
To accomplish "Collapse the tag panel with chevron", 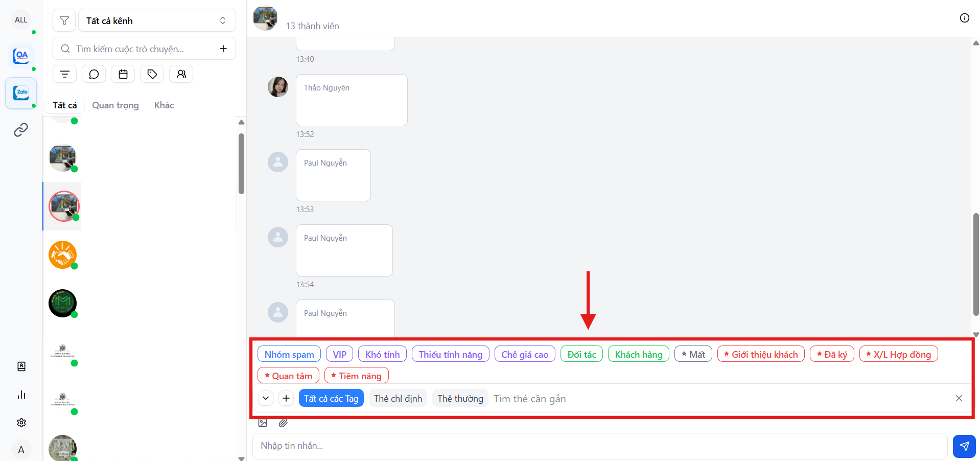I will pos(266,398).
